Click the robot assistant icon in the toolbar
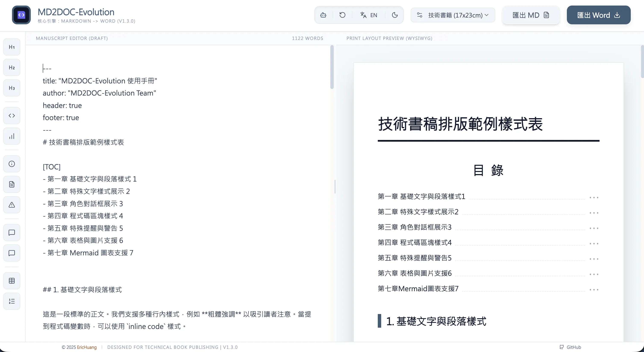This screenshot has width=644, height=352. (323, 15)
